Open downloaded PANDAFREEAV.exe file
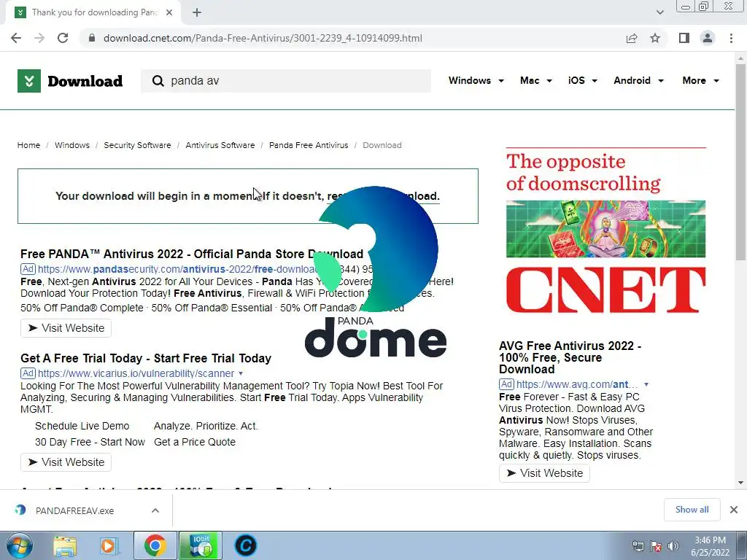 [75, 510]
